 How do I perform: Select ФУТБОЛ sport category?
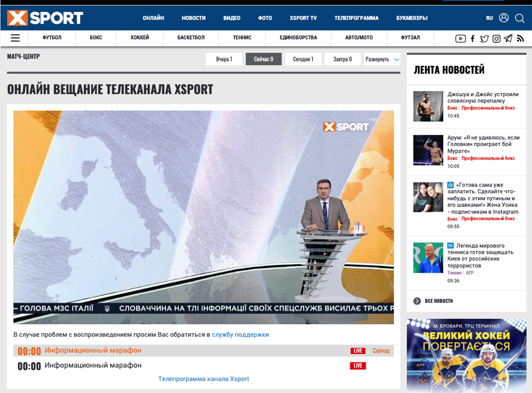click(x=52, y=38)
